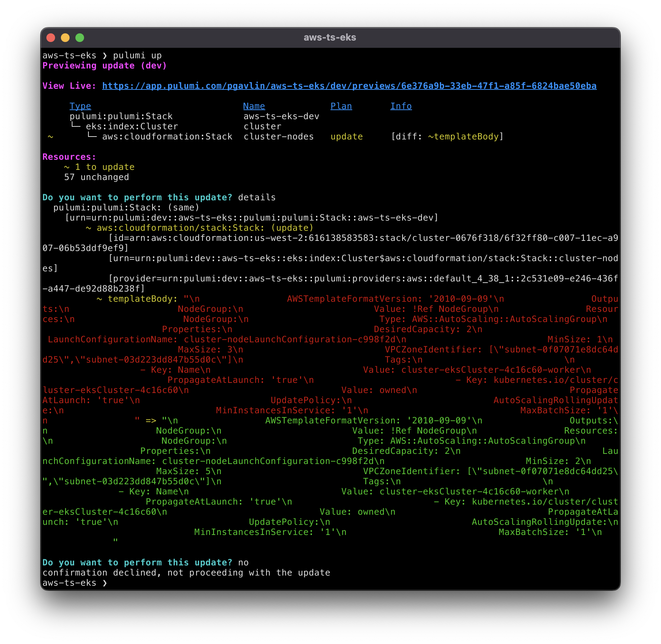
Task: Click green 'MaxSize: 5\n' text
Action: point(189,471)
